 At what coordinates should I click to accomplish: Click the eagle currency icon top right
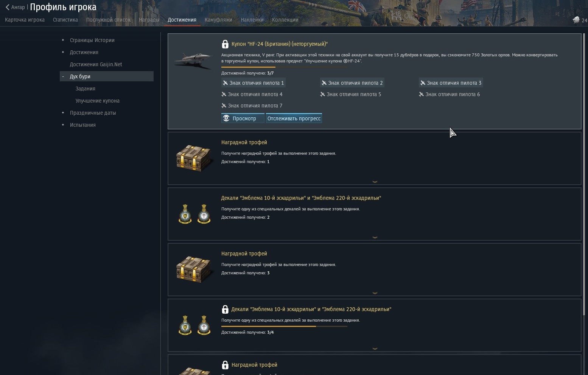click(x=576, y=20)
